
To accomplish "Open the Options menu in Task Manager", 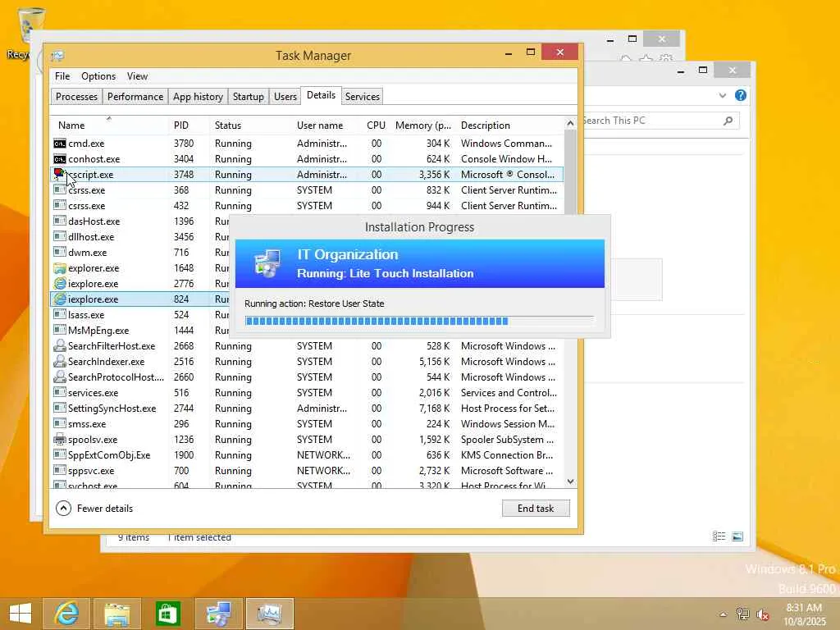I will tap(98, 76).
